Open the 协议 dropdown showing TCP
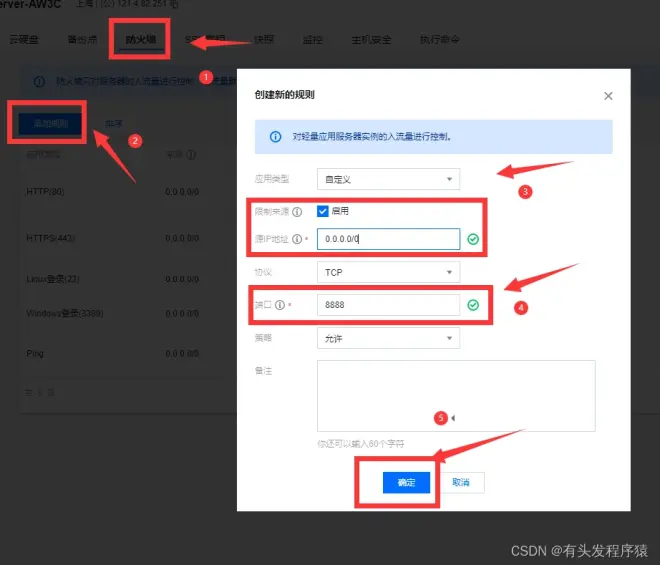The width and height of the screenshot is (660, 565). pyautogui.click(x=388, y=272)
